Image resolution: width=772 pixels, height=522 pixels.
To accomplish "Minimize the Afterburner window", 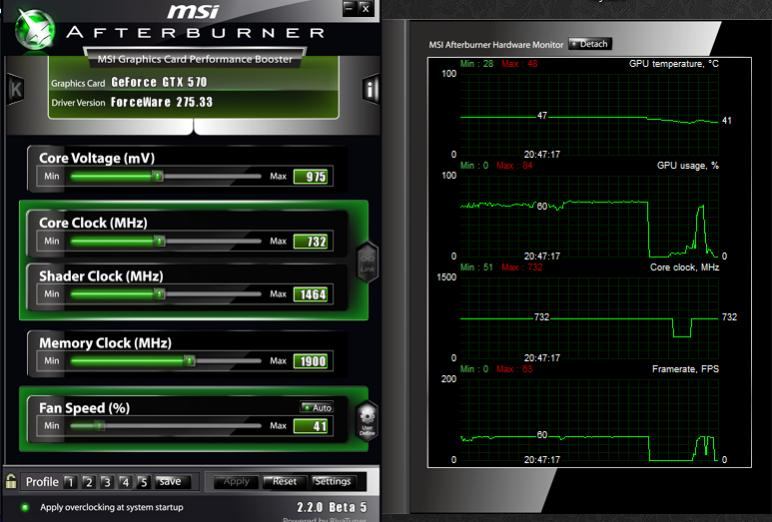I will [x=349, y=8].
